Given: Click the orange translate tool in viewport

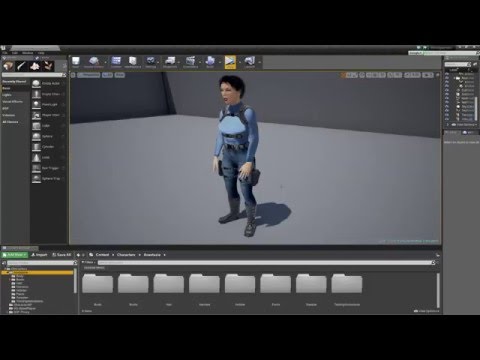Looking at the screenshot, I should (343, 75).
